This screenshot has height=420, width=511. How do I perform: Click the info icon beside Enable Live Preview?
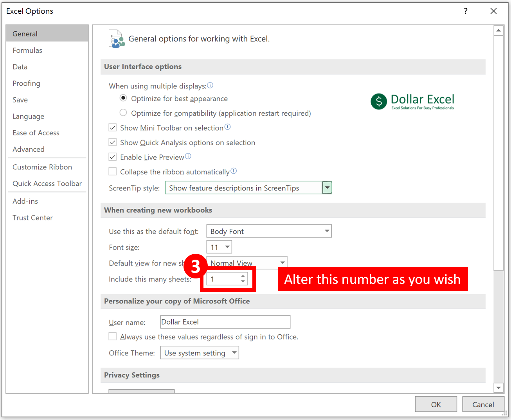188,156
